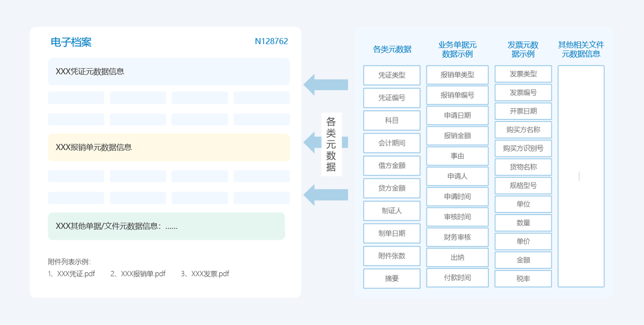The image size is (644, 325).
Task: Select the 借方金额 box
Action: [391, 165]
